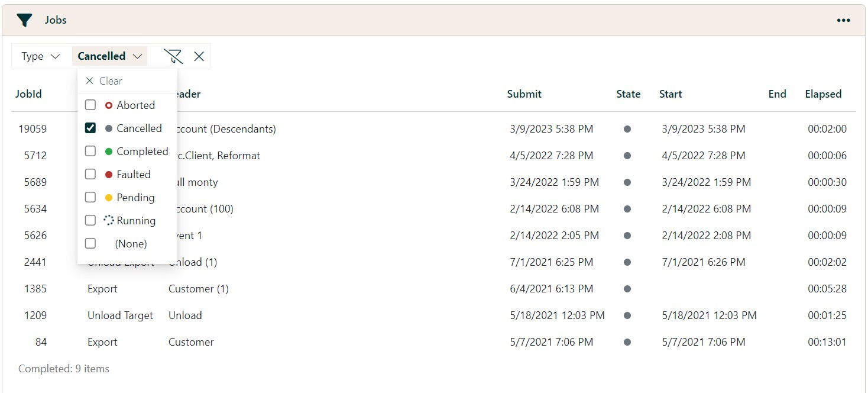The image size is (868, 393).
Task: Select the Running option in the dropdown
Action: point(135,221)
